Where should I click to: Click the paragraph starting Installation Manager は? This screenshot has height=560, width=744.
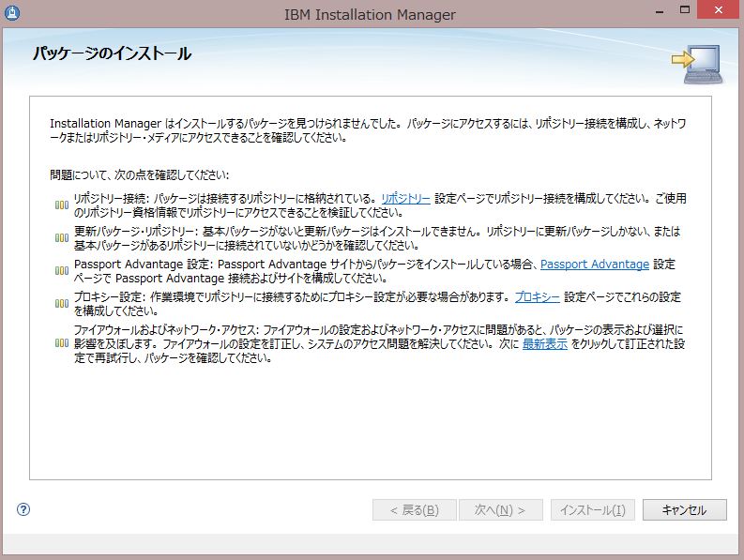point(368,130)
